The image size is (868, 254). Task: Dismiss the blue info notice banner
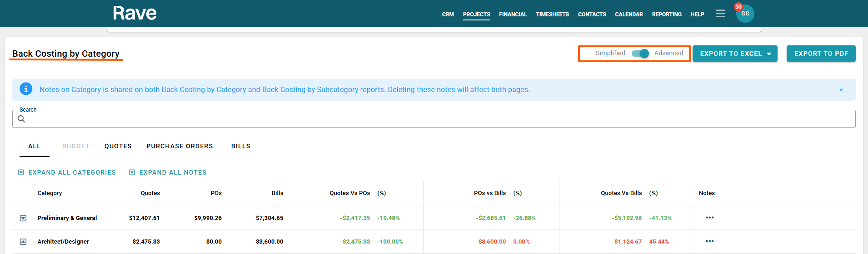pos(841,90)
